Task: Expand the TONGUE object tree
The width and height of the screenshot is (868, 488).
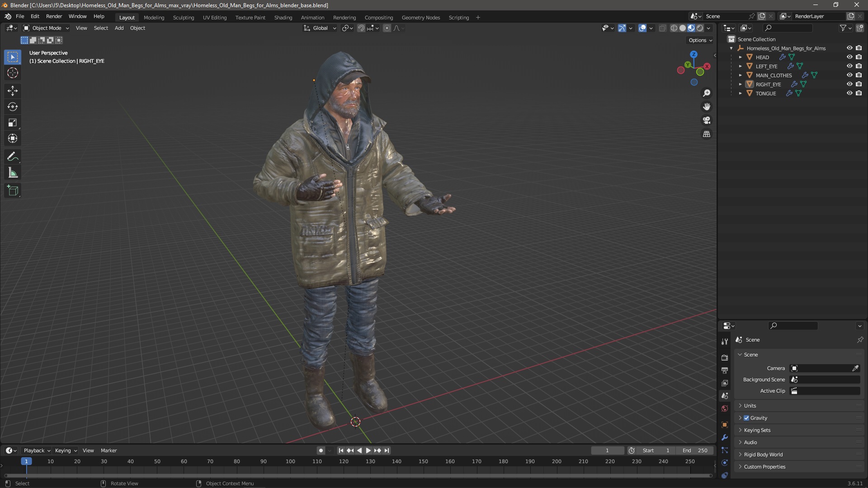Action: [741, 94]
